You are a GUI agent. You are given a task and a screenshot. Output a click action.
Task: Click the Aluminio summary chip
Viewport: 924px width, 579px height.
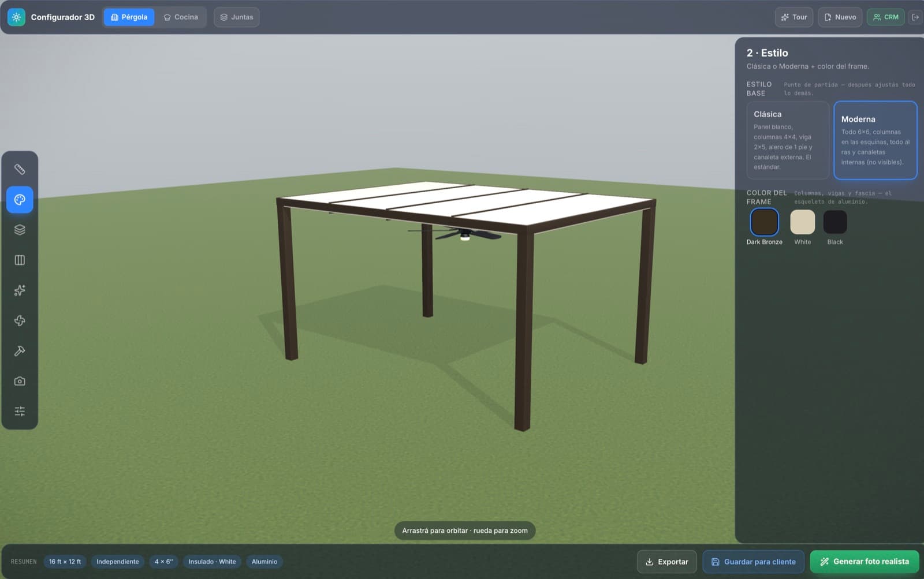(264, 562)
